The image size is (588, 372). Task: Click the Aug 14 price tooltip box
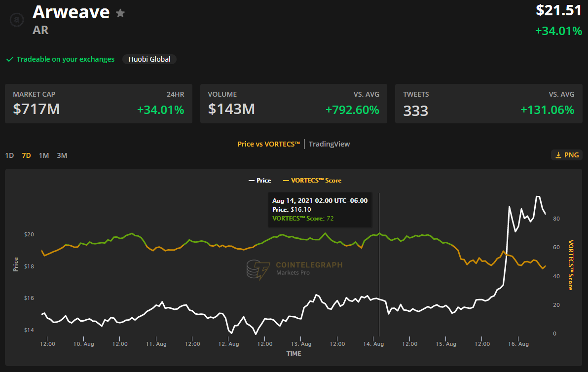click(x=320, y=210)
